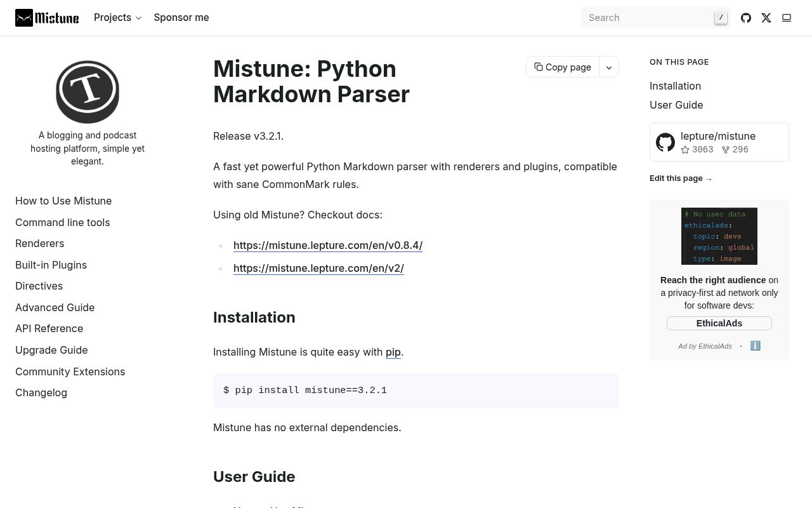
Task: Open the v2 docs link
Action: (318, 268)
